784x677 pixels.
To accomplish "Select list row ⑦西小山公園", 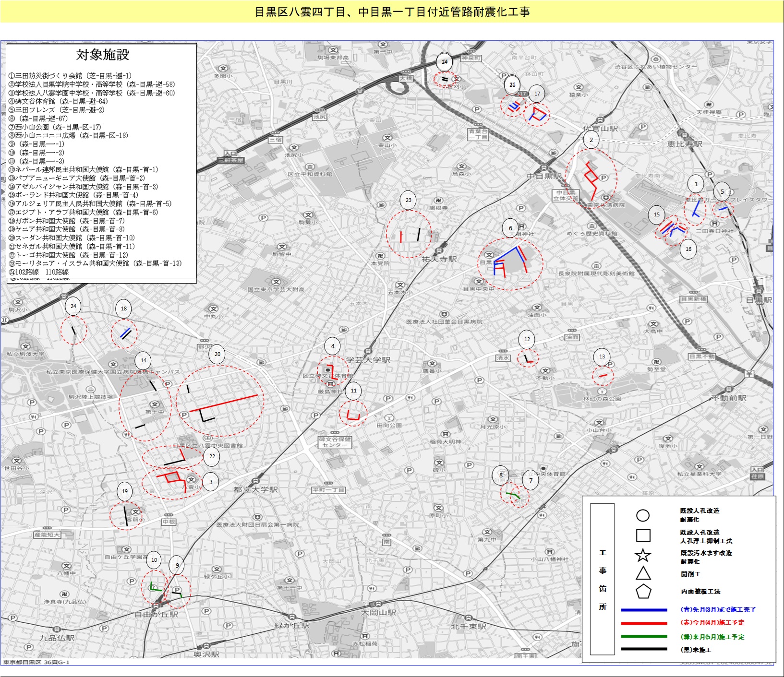I will [x=55, y=127].
